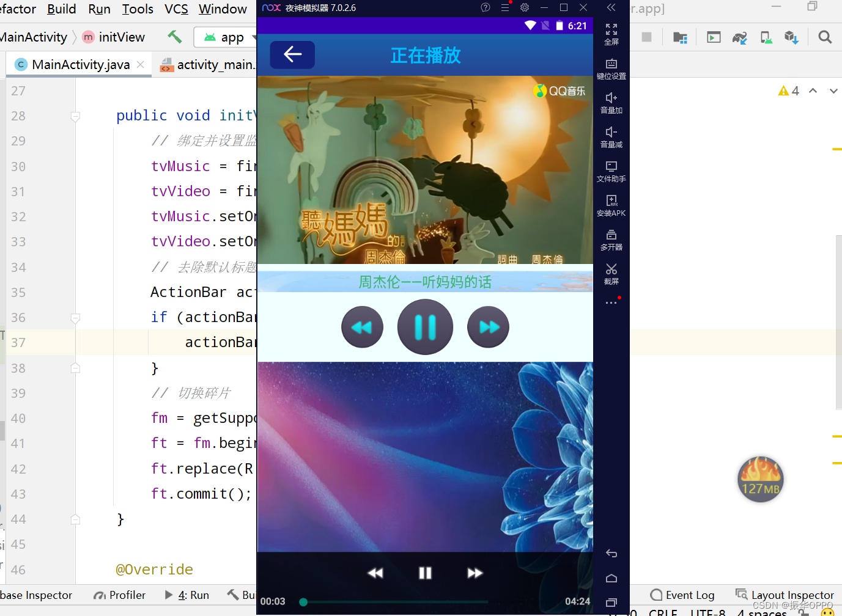Open Nox help (question mark) icon
The height and width of the screenshot is (616, 842).
(486, 7)
